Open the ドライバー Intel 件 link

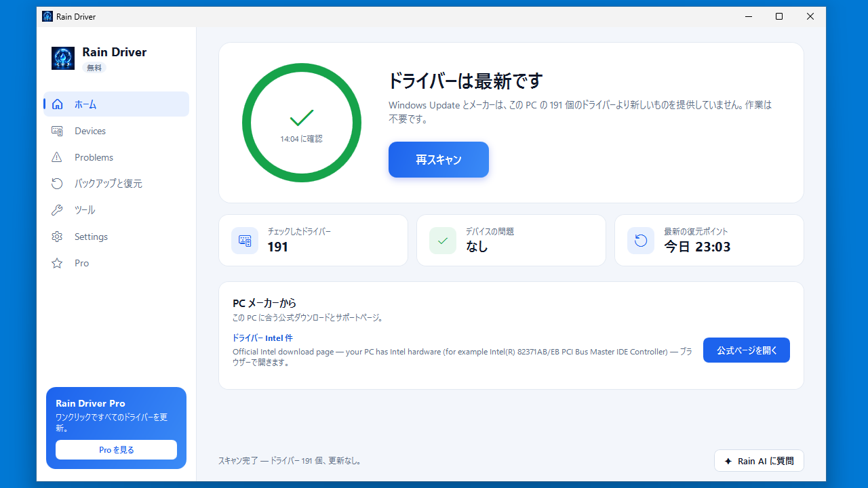pos(262,338)
